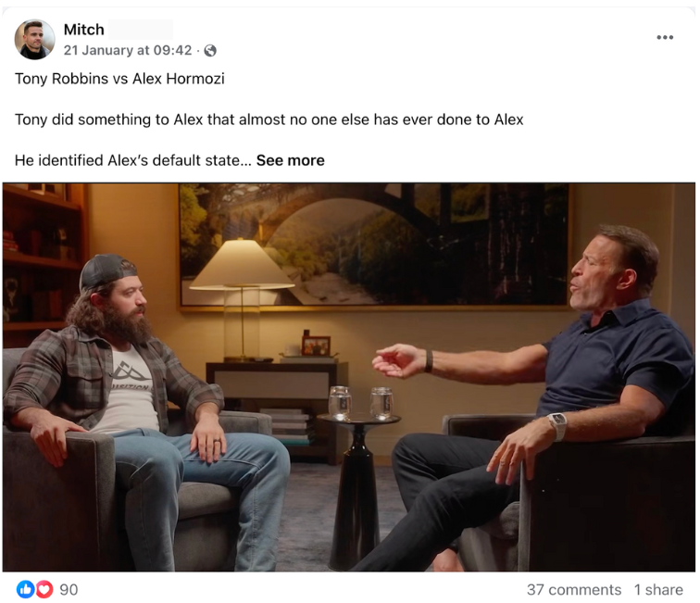Click the public globe audience icon
Viewport: 700px width, 603px height.
click(210, 51)
